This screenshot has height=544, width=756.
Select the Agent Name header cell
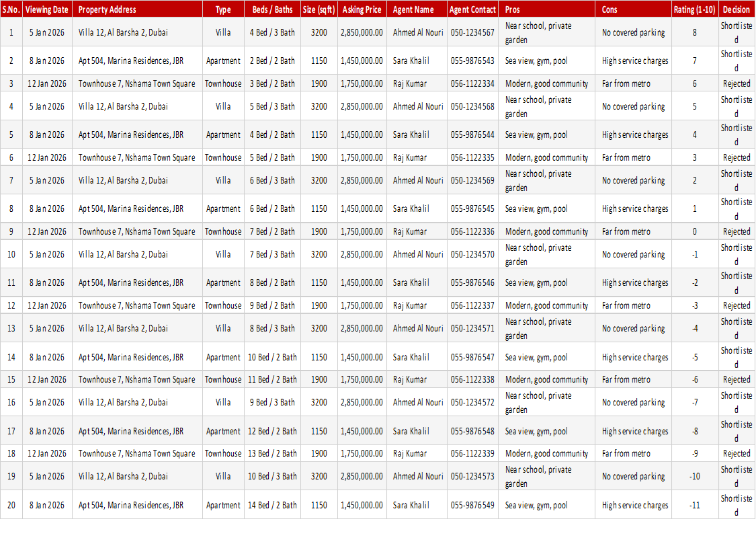(417, 9)
